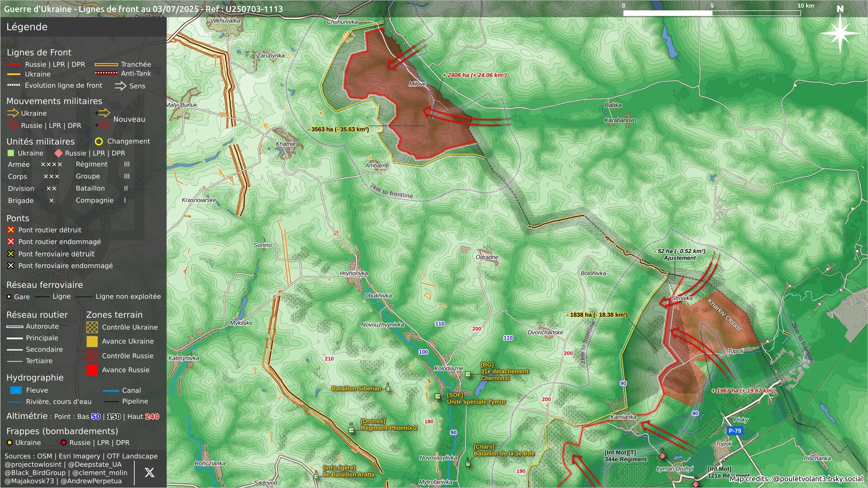Click the Kolodiazne village label
Viewport: 868px width, 488px height.
(448, 369)
